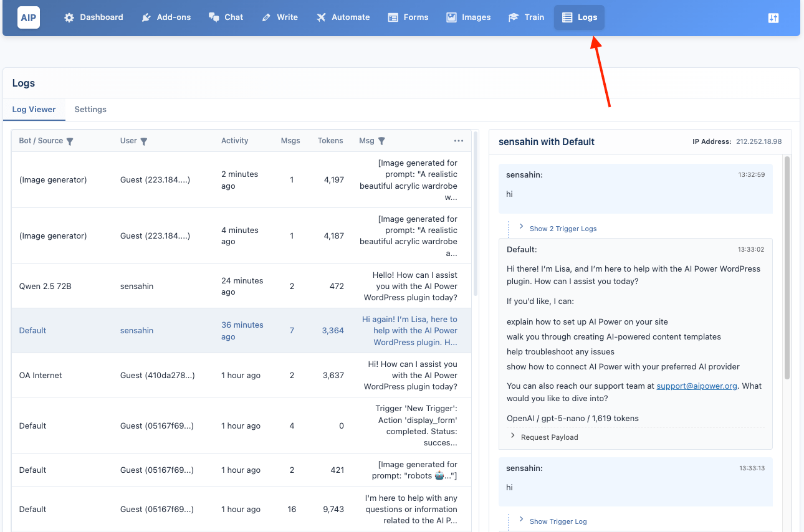Click the Logs list icon
The width and height of the screenshot is (804, 532).
567,17
